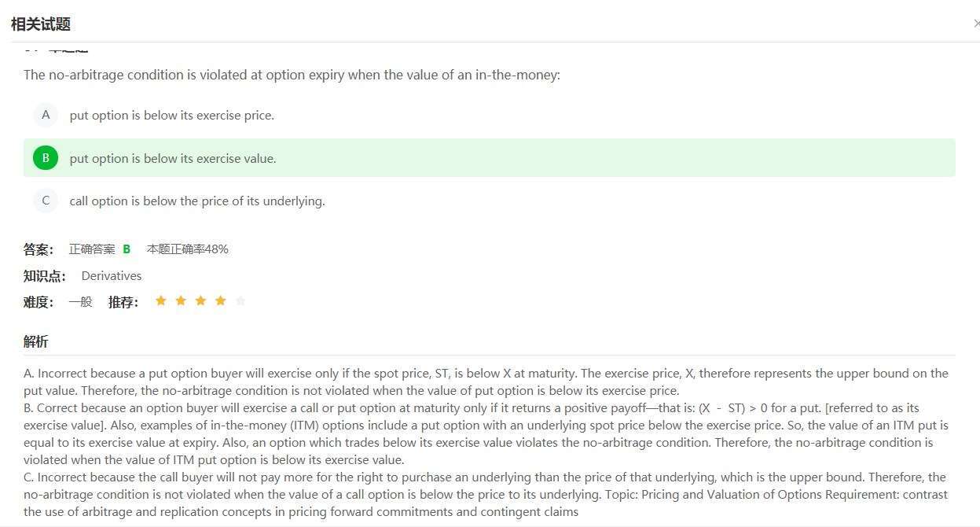The width and height of the screenshot is (980, 527).
Task: Click the 相关试题 title
Action: [x=41, y=24]
